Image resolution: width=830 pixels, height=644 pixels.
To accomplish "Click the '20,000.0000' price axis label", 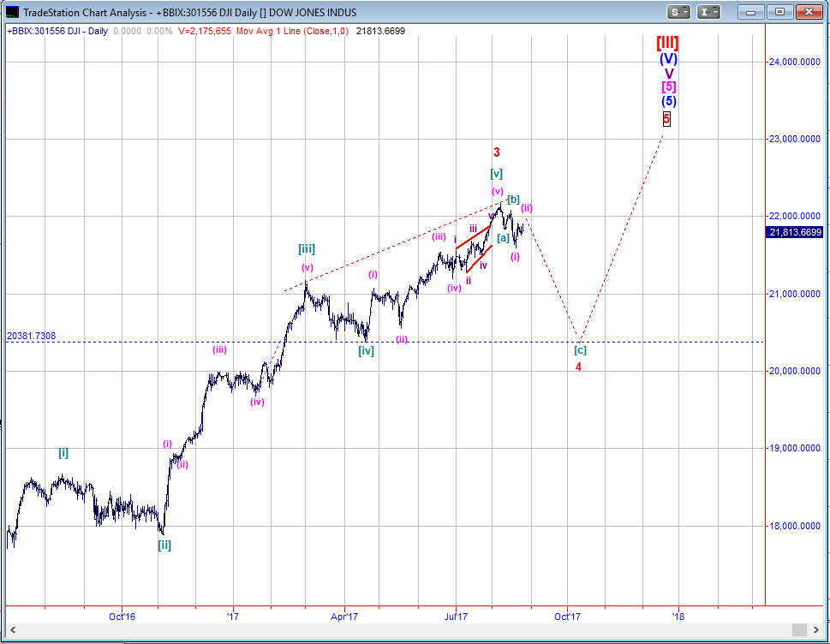I will [795, 371].
